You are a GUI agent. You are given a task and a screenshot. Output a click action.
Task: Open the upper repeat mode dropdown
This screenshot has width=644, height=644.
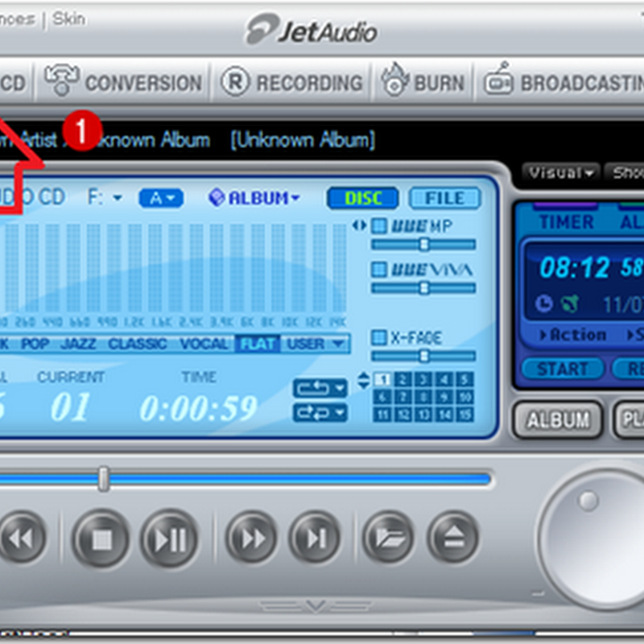tap(320, 388)
